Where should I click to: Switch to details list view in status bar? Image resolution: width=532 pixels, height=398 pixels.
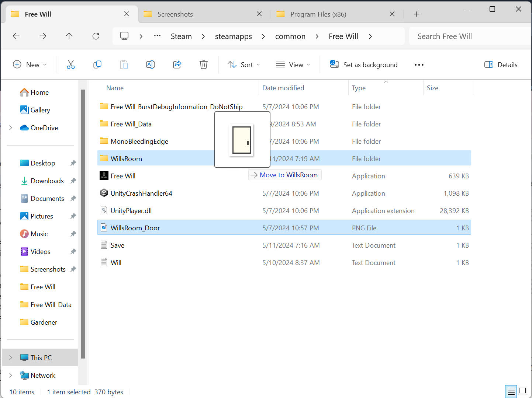coord(511,391)
